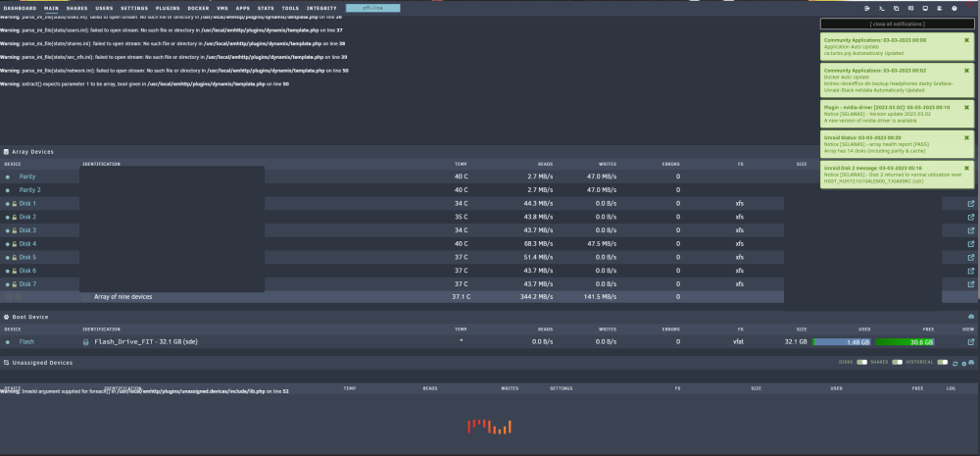Image resolution: width=980 pixels, height=456 pixels.
Task: Open the view icon for Disk 7
Action: coord(970,284)
